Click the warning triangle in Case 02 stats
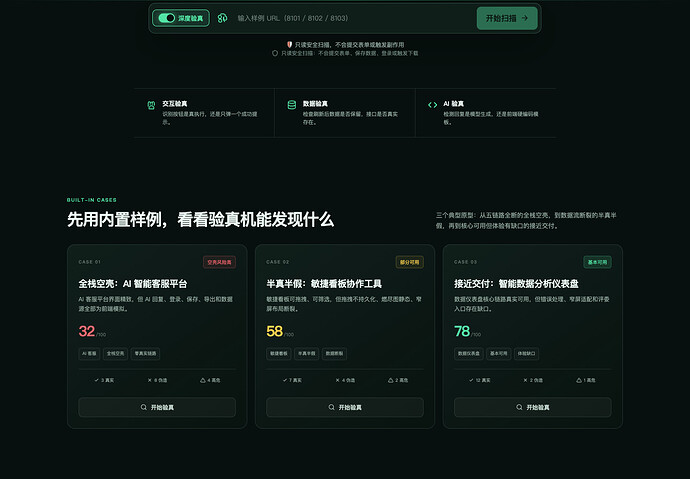Image resolution: width=690 pixels, height=479 pixels. click(391, 380)
